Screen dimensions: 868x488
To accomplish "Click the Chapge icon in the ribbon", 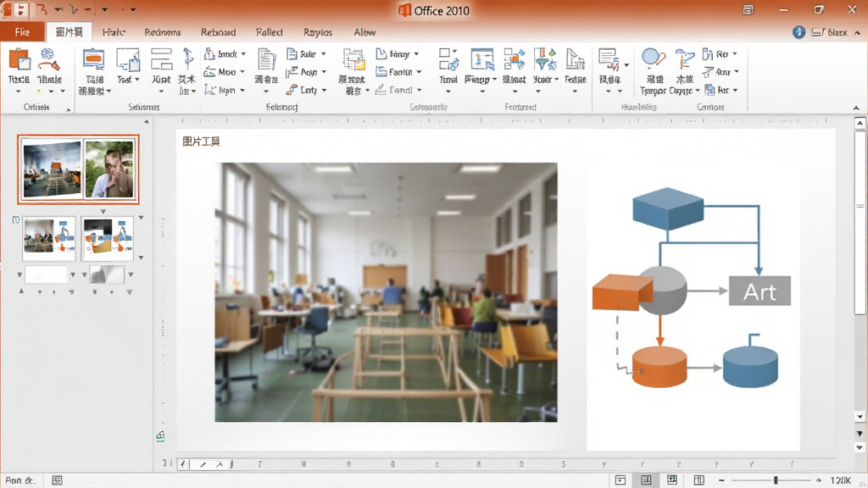I will click(x=685, y=59).
